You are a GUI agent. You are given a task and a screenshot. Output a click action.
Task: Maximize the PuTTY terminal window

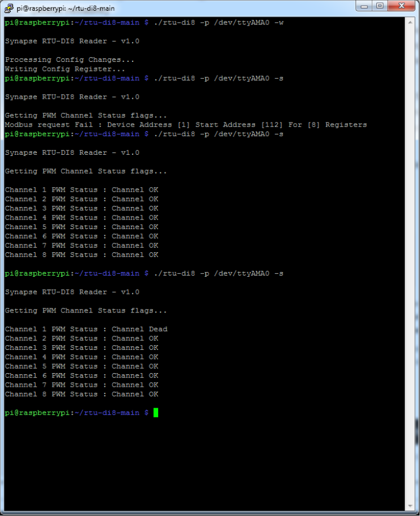click(380, 6)
